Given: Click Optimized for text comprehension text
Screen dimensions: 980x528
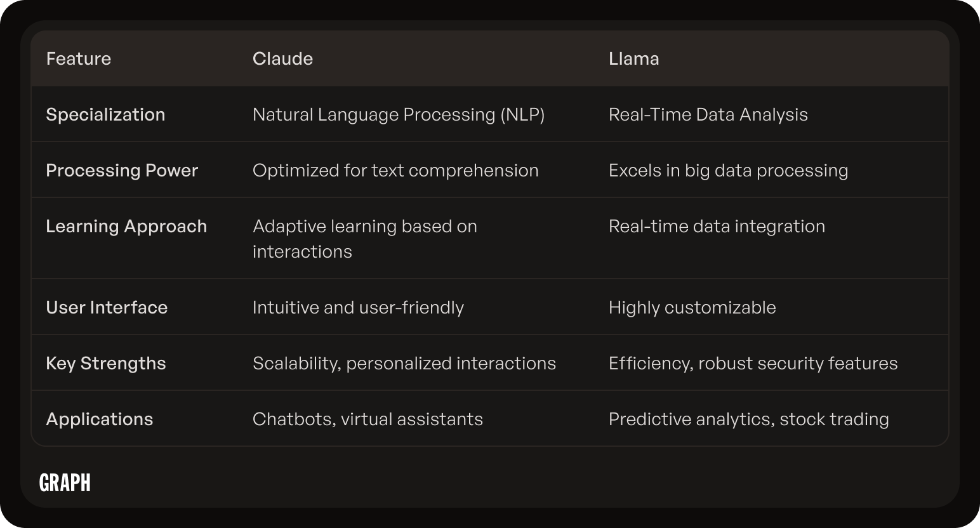Looking at the screenshot, I should 395,170.
